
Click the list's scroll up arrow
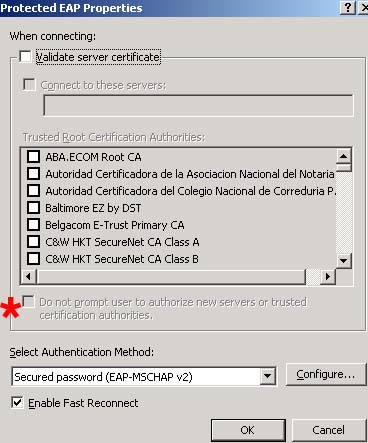pyautogui.click(x=344, y=156)
